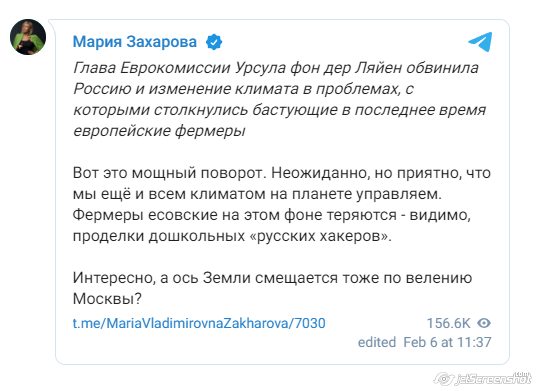
Task: Follow the t.me/MariaVladimirovnaZakharova/7030 link
Action: (199, 323)
